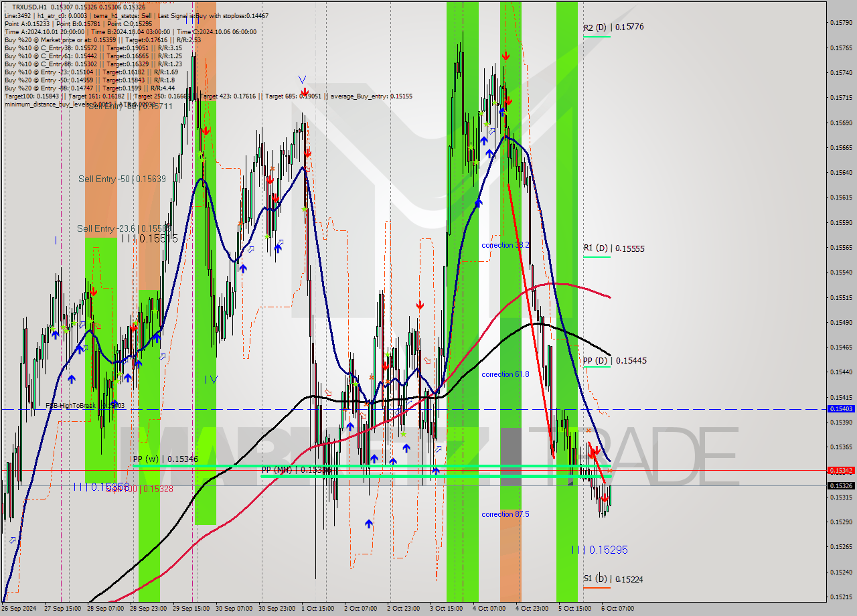Viewport: 857px width, 616px height.
Task: Select the R2 (D) | 0.15776 resistance label
Action: coord(613,27)
